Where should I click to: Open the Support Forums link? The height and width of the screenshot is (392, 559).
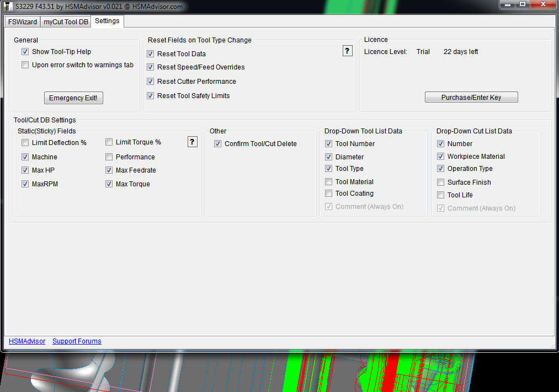tap(77, 341)
